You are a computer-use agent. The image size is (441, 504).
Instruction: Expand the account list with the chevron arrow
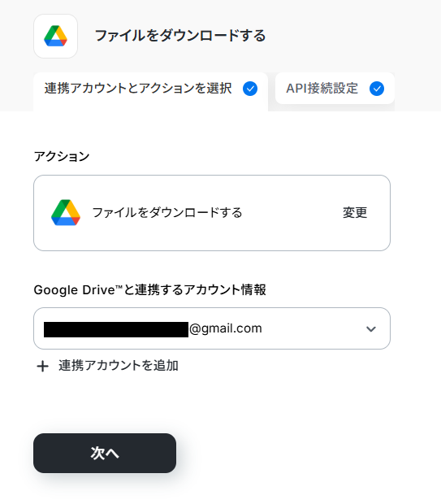click(371, 329)
